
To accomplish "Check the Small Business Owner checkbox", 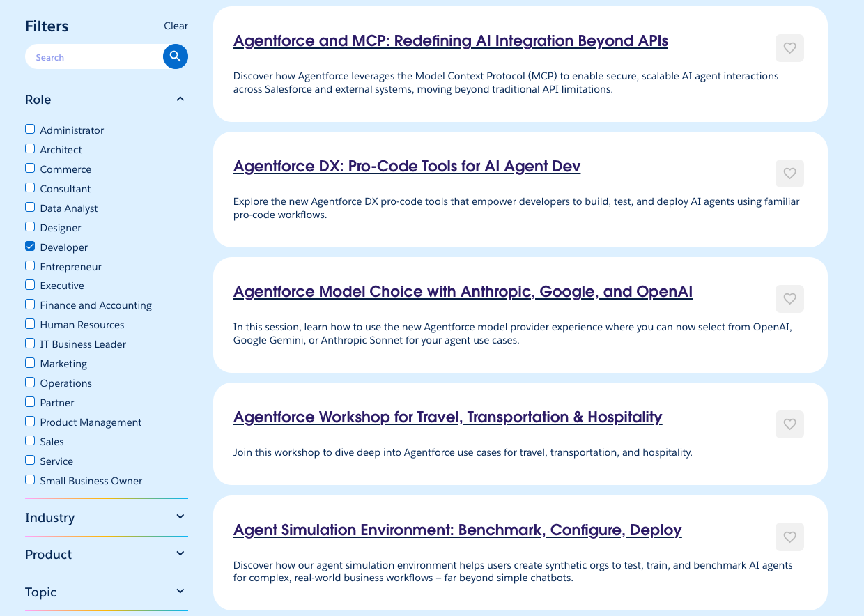I will 30,479.
